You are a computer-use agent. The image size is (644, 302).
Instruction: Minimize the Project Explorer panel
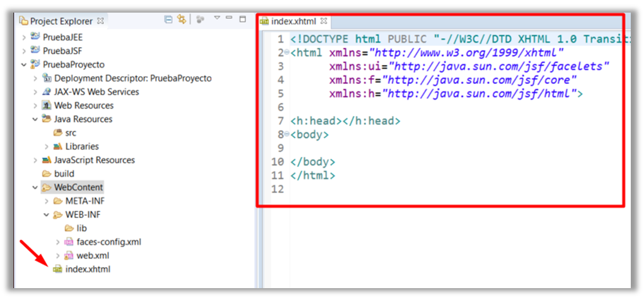[230, 19]
